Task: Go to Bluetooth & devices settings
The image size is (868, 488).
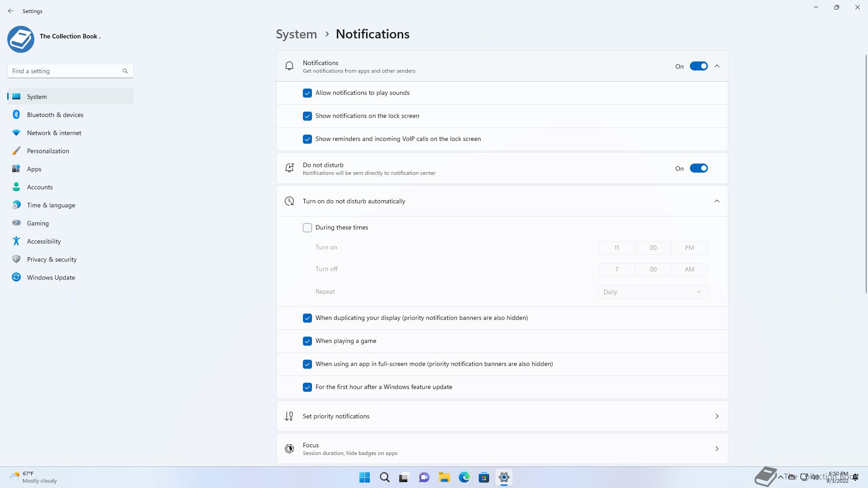Action: click(x=55, y=115)
